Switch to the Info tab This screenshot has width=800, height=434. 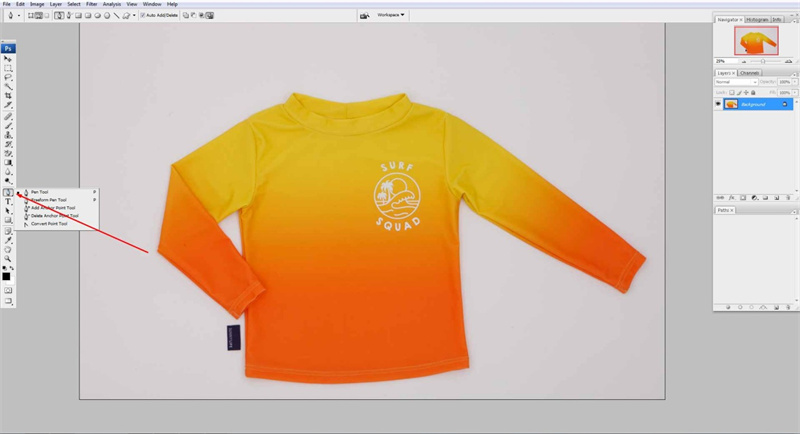click(x=777, y=19)
